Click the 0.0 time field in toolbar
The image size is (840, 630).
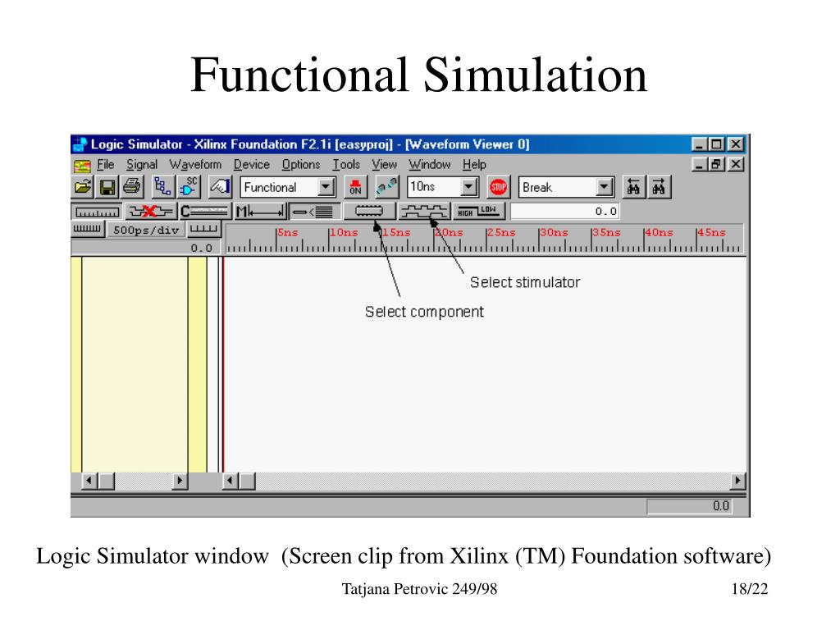(x=564, y=212)
